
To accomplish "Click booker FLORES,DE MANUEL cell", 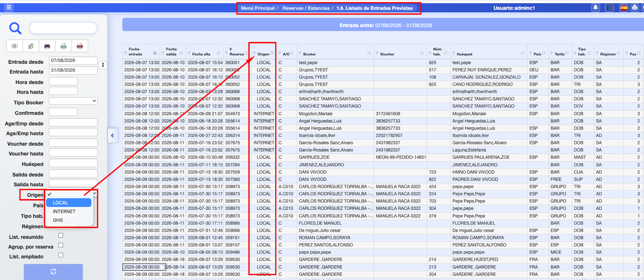I will point(320,223).
